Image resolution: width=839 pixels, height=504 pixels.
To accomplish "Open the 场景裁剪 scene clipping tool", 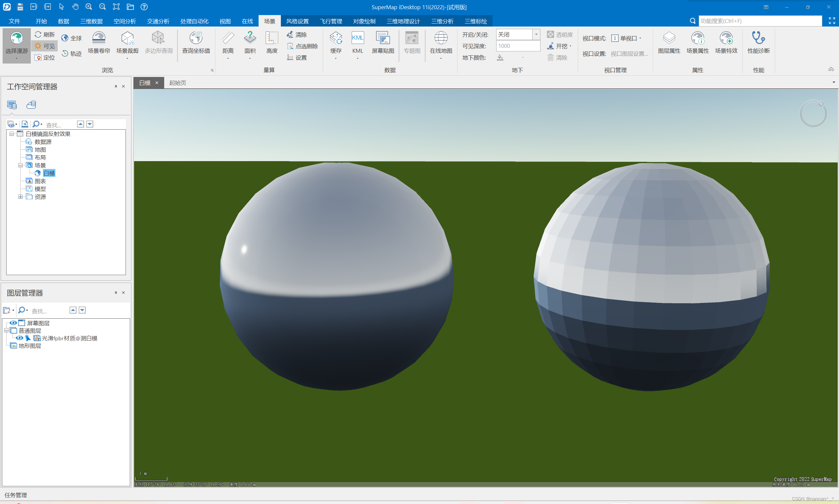I will (127, 38).
